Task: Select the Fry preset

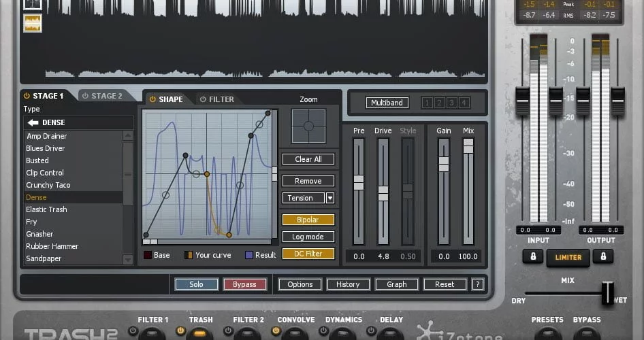Action: 73,222
